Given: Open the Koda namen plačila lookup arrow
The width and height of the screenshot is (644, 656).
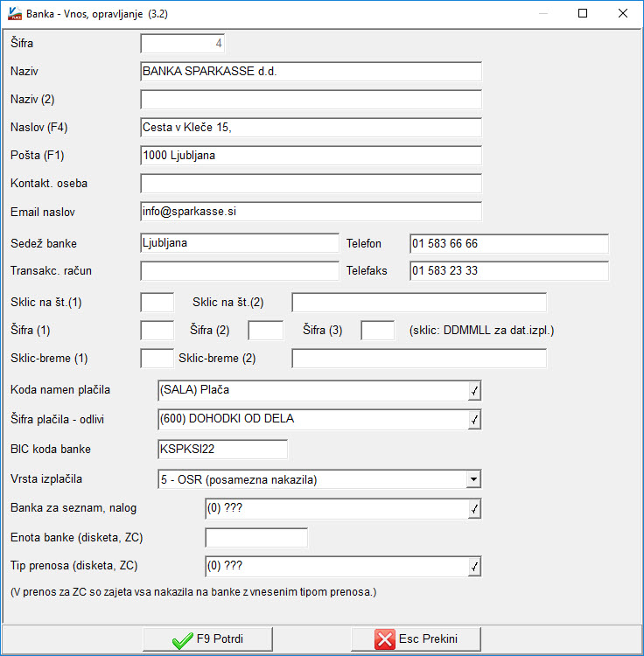Looking at the screenshot, I should 474,391.
